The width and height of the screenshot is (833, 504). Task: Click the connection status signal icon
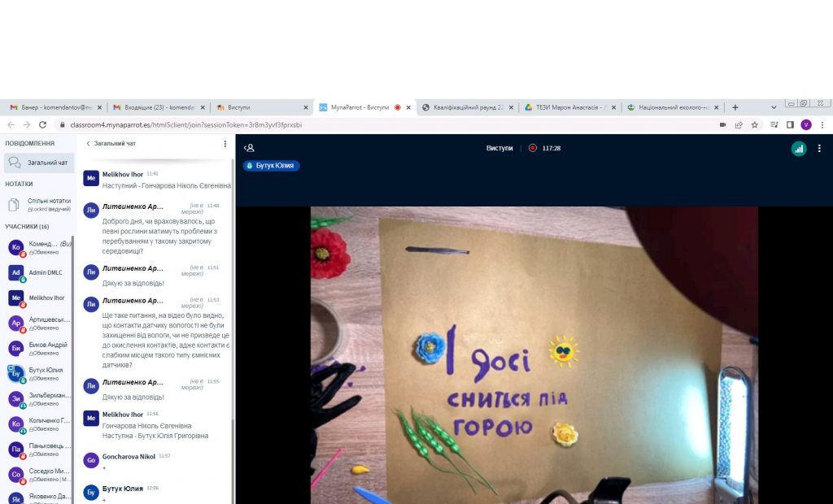[x=798, y=149]
